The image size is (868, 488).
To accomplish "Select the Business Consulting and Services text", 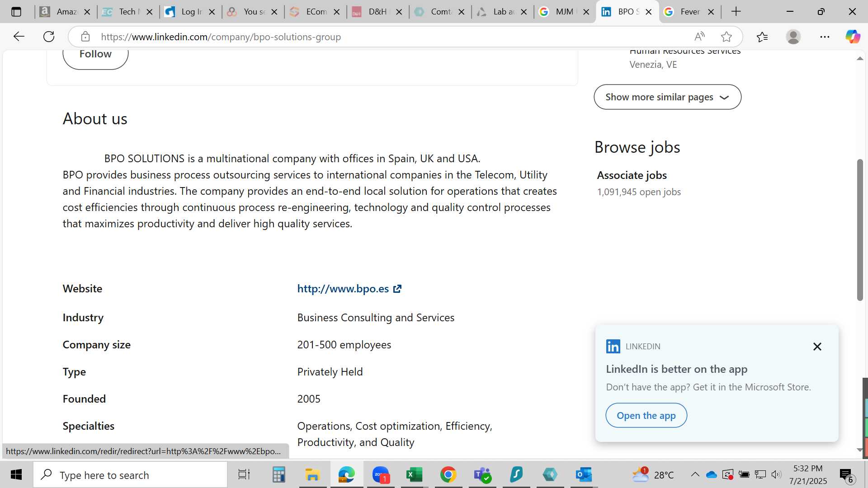I will (376, 318).
